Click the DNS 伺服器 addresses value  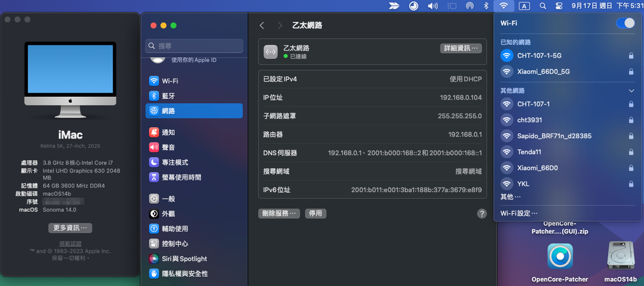coord(405,153)
